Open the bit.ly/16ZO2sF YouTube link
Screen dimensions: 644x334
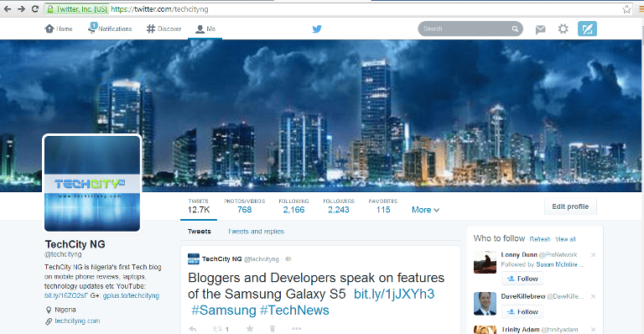coord(66,295)
